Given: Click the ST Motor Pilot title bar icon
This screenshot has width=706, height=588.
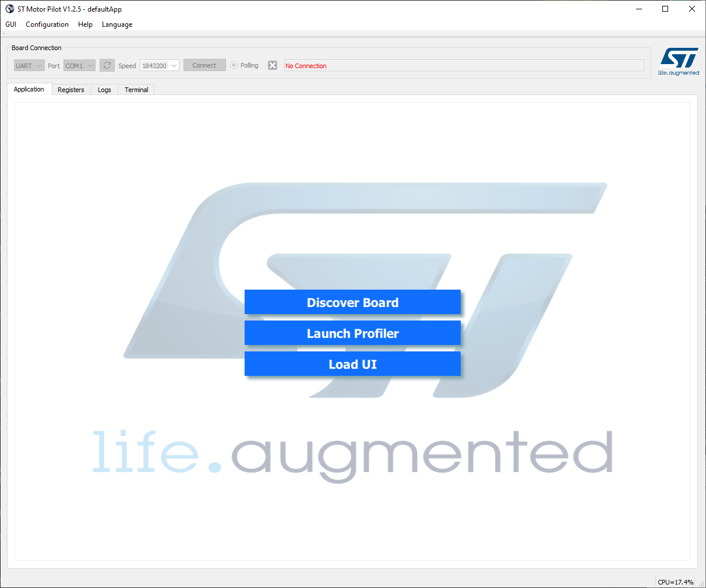Looking at the screenshot, I should 9,9.
